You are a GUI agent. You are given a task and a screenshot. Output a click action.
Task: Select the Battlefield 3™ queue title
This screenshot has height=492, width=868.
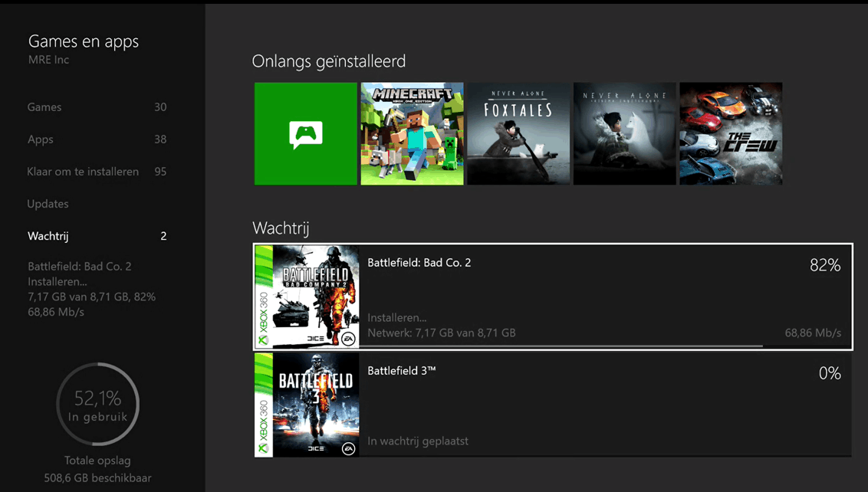tap(401, 371)
